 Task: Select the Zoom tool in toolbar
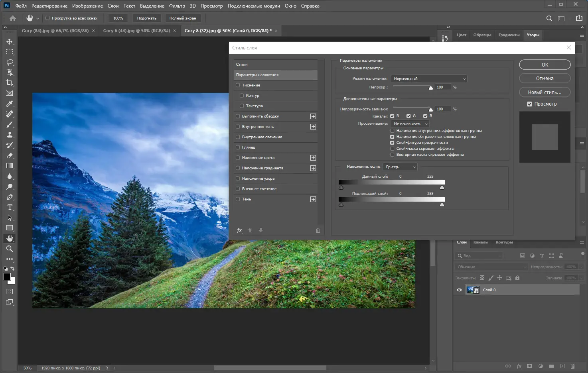[10, 249]
